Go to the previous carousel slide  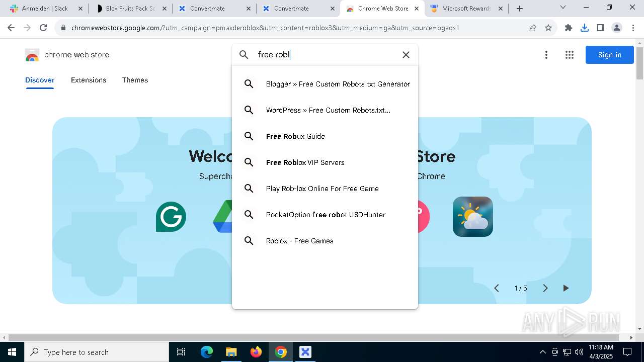497,288
